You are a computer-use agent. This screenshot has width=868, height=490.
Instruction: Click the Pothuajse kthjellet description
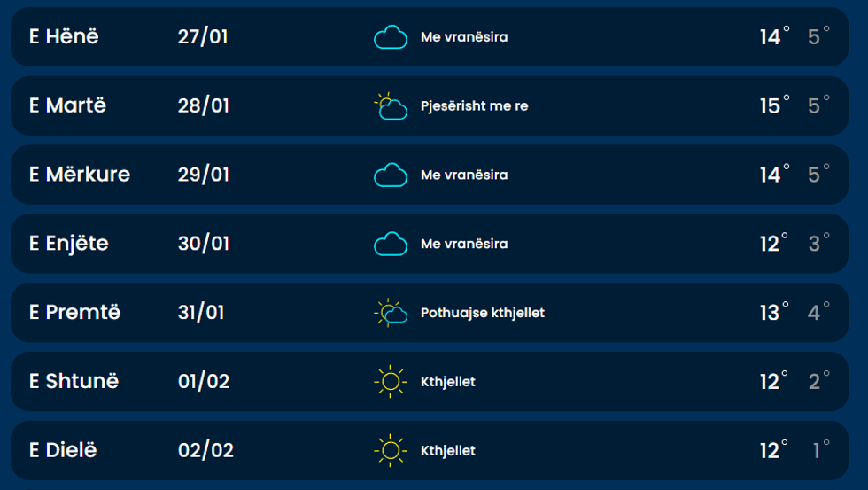pyautogui.click(x=482, y=313)
